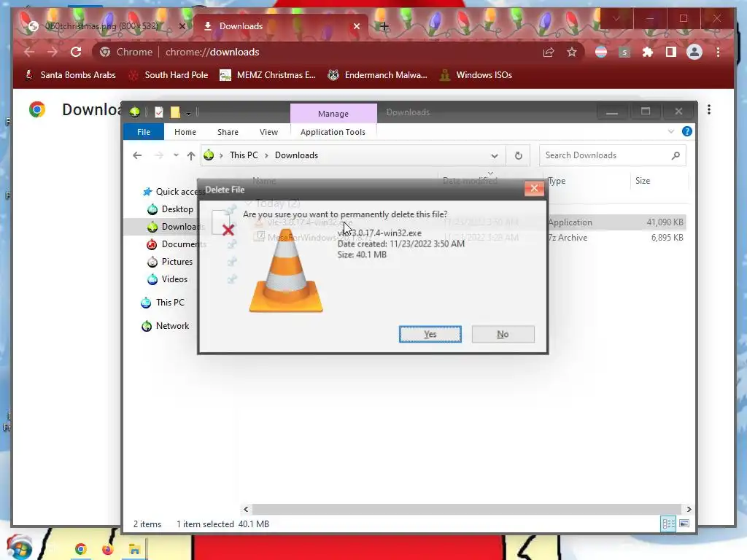Expand the Explorer ribbon chevron
747x560 pixels.
(671, 131)
